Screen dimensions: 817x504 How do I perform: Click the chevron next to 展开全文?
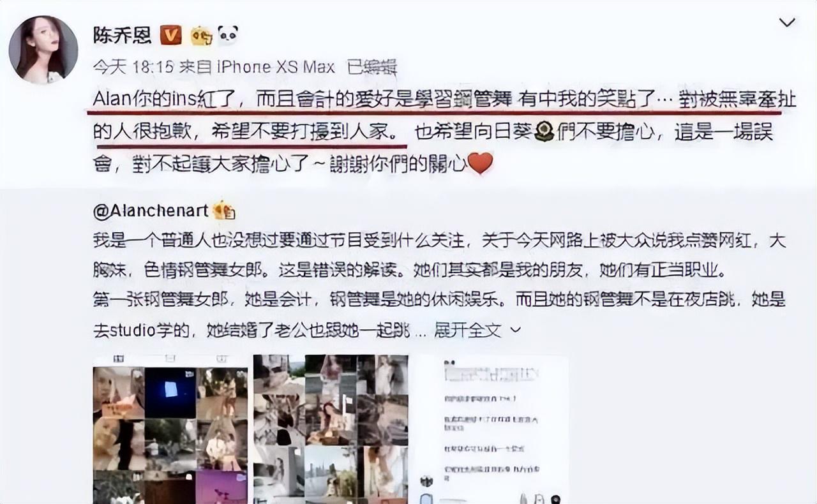pyautogui.click(x=516, y=330)
